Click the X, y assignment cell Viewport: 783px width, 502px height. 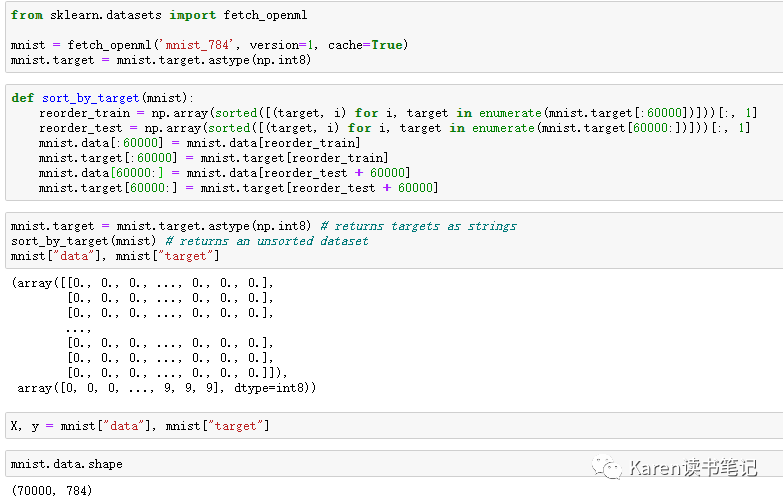pyautogui.click(x=394, y=426)
